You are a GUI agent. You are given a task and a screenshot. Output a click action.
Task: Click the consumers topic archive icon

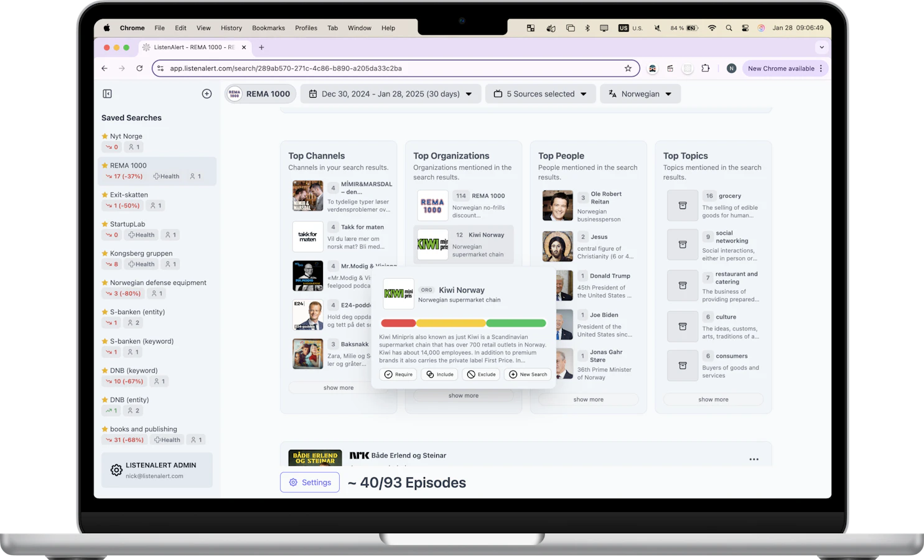tap(683, 366)
